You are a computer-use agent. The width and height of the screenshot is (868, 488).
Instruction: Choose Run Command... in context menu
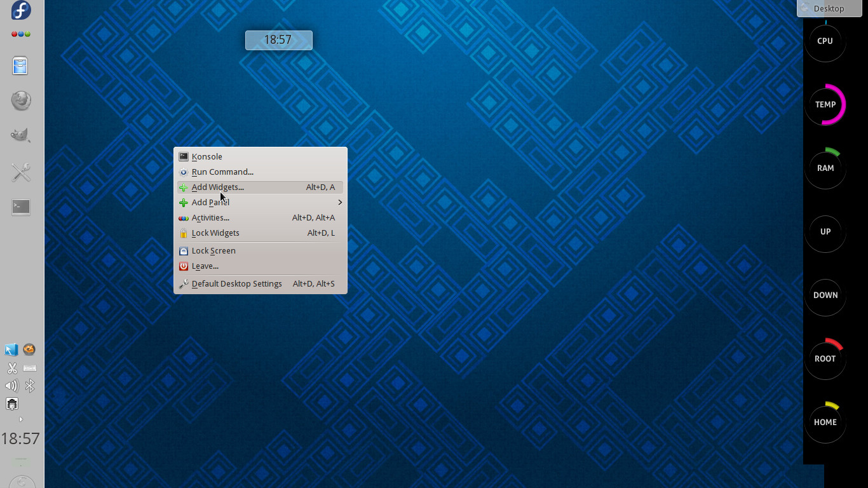point(261,172)
